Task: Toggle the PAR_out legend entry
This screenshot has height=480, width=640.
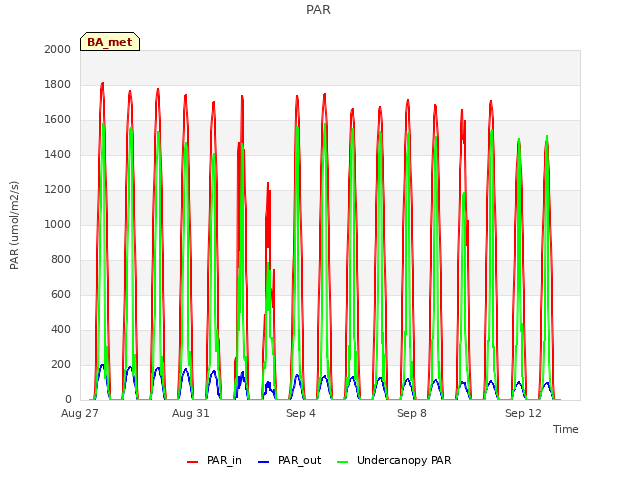Action: [290, 460]
